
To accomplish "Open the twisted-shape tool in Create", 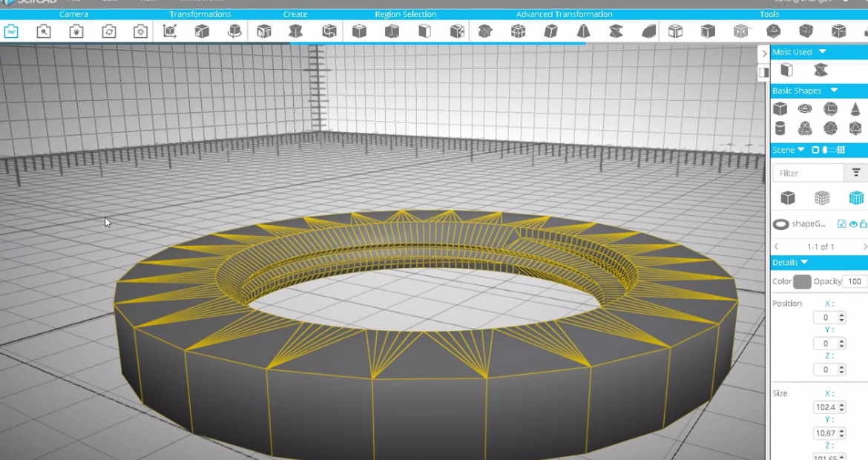I will [x=296, y=32].
